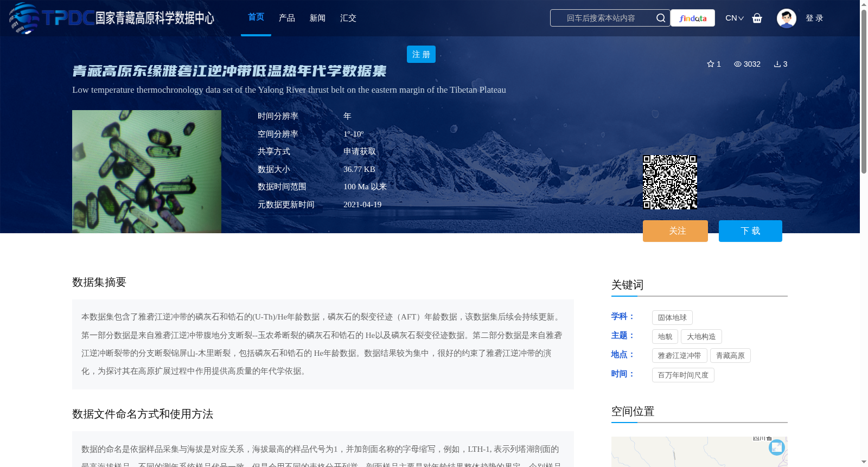Click the Chinese dataset title

tap(229, 71)
